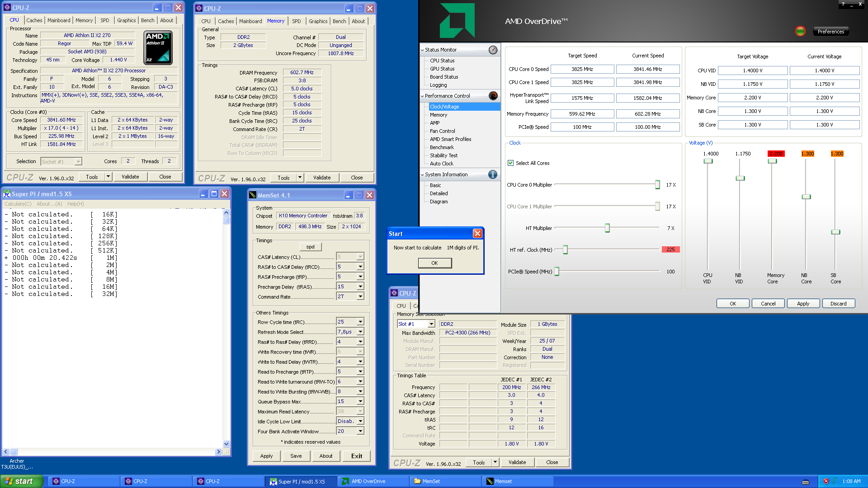Click the PCIe Speed slider handle
Viewport: 868px width, 488px height.
click(557, 272)
